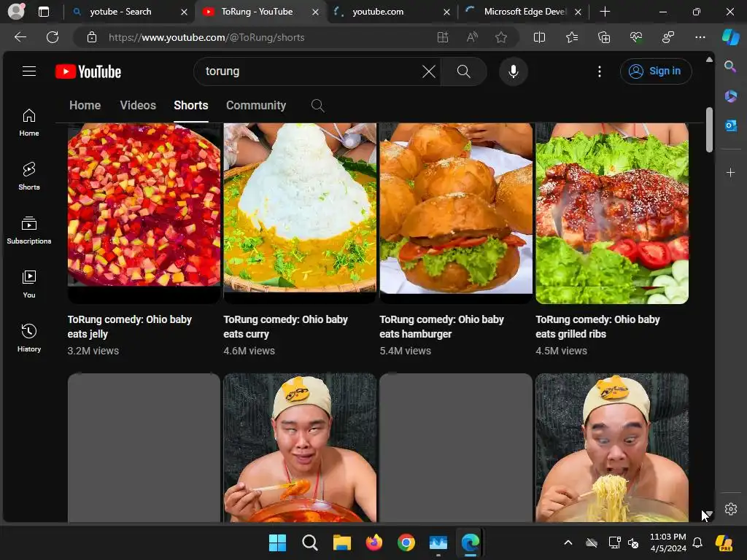Add page to favorites star

click(x=500, y=37)
